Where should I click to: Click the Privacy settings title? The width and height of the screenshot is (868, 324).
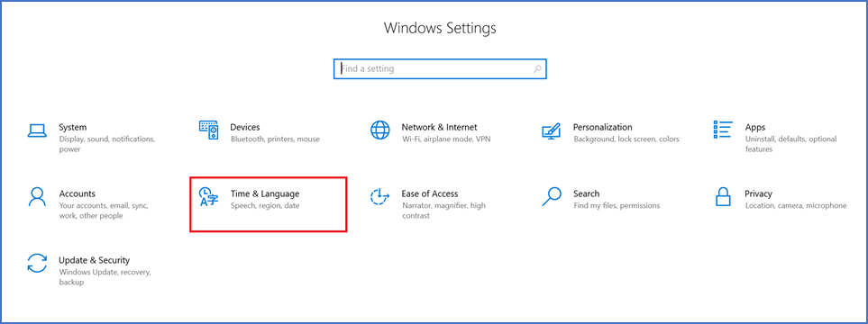click(x=758, y=193)
